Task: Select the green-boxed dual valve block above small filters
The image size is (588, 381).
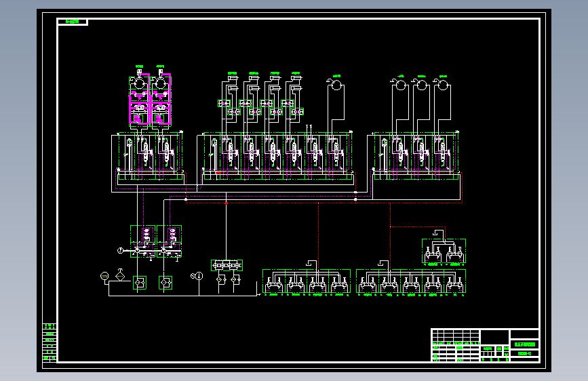Action: click(x=227, y=266)
